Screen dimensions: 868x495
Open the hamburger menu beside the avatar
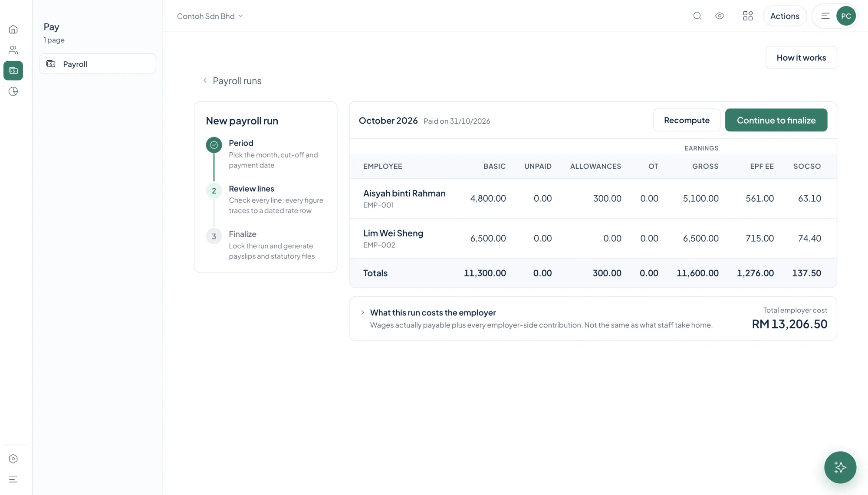click(x=825, y=16)
